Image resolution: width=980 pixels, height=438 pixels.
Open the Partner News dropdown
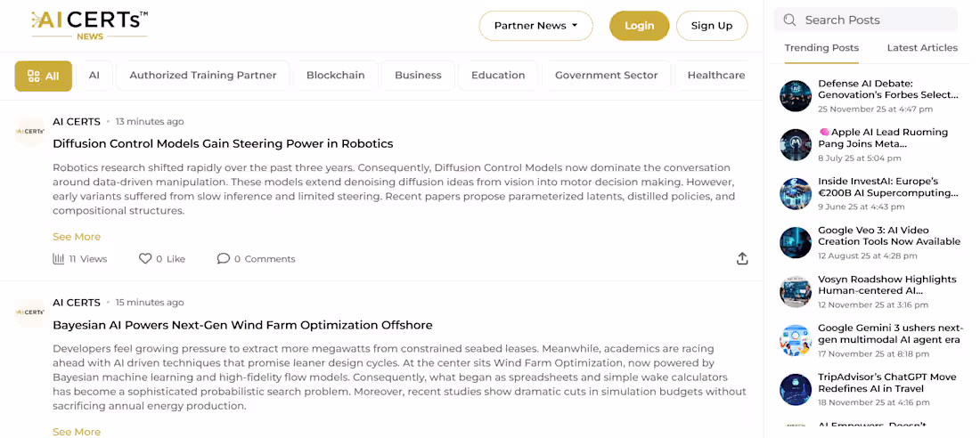[x=535, y=26]
